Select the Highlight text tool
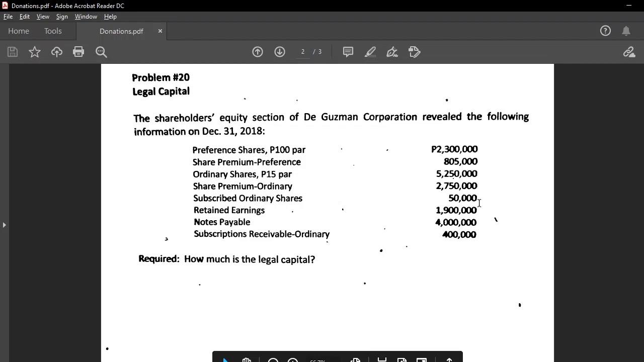 click(370, 52)
